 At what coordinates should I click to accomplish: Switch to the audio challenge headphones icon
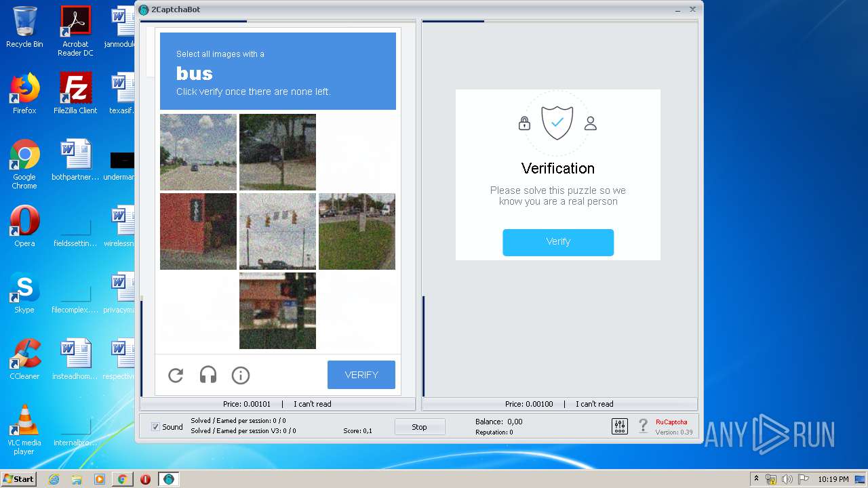[x=208, y=375]
